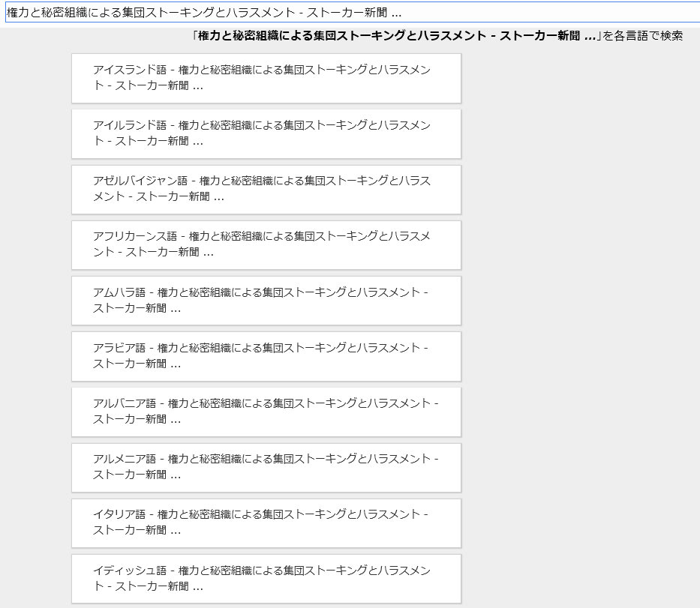Screen dimensions: 700x608
Task: Open the アイルランド語 search card
Action: click(266, 134)
